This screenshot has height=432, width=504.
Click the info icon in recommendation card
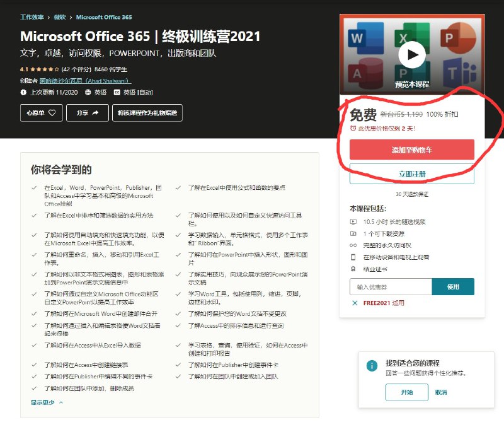point(372,366)
